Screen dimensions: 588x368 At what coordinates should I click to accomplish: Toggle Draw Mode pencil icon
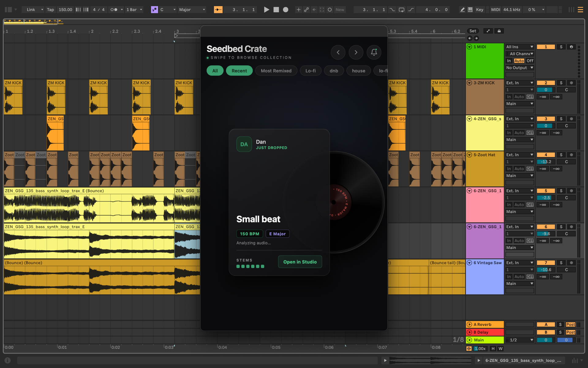tap(462, 10)
